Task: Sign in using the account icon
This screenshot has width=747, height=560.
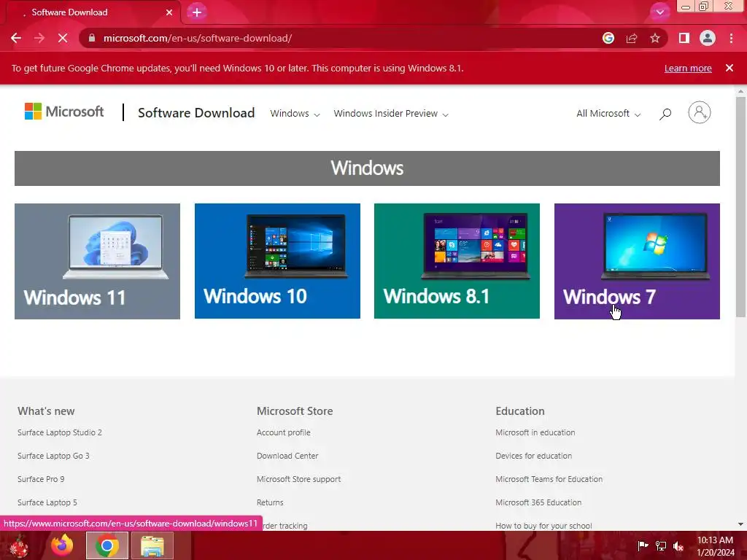Action: (700, 113)
